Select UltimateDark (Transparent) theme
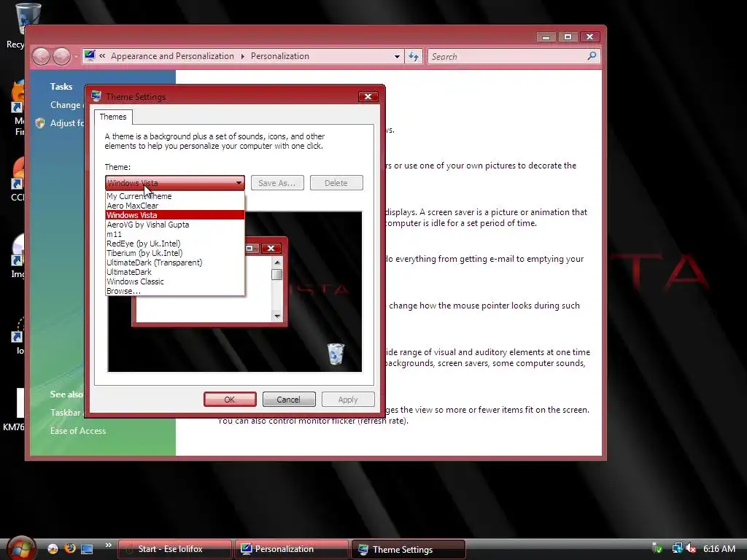The width and height of the screenshot is (747, 560). tap(175, 262)
